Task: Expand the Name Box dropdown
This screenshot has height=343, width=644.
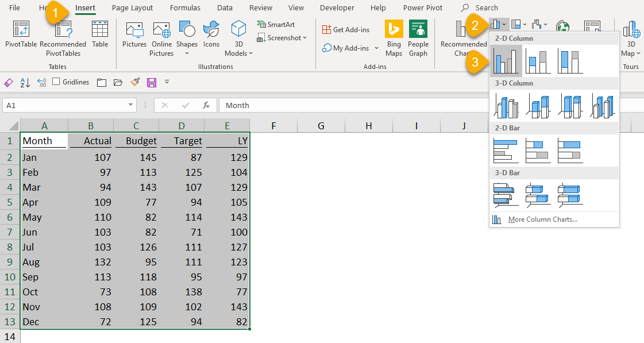Action: 131,105
